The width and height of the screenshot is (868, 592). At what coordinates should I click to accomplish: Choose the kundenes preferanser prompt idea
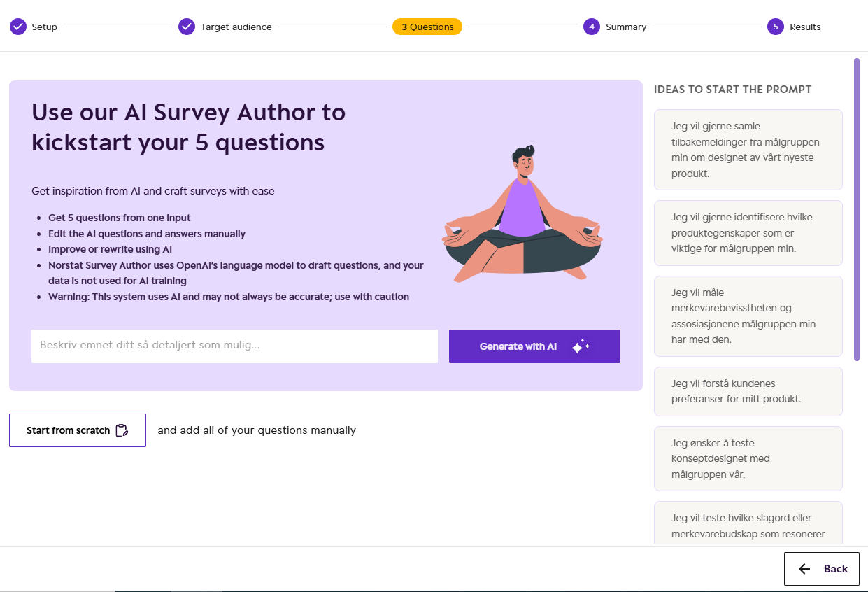[x=748, y=391]
